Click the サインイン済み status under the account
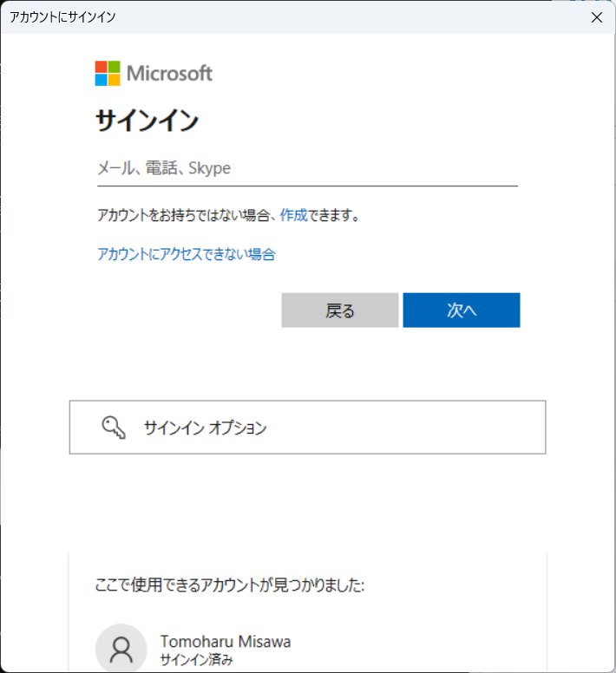The height and width of the screenshot is (673, 616). (x=197, y=660)
